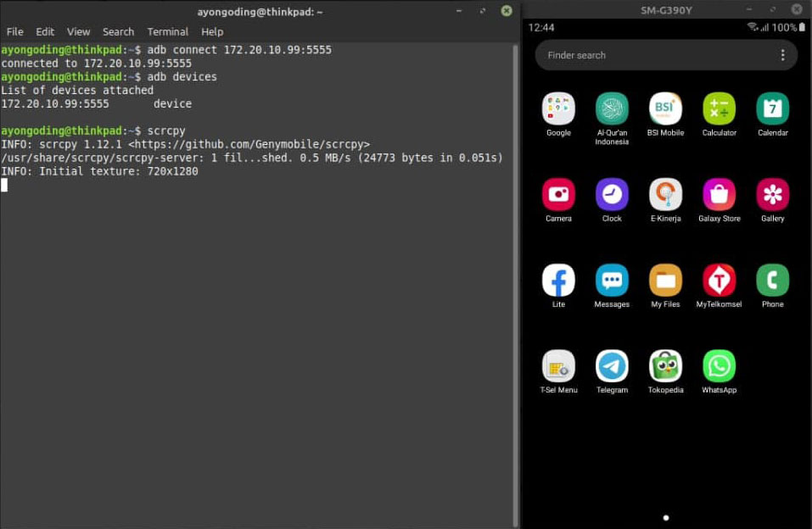Close the SM-G390Y scrcpy window
This screenshot has width=812, height=529.
coord(797,9)
